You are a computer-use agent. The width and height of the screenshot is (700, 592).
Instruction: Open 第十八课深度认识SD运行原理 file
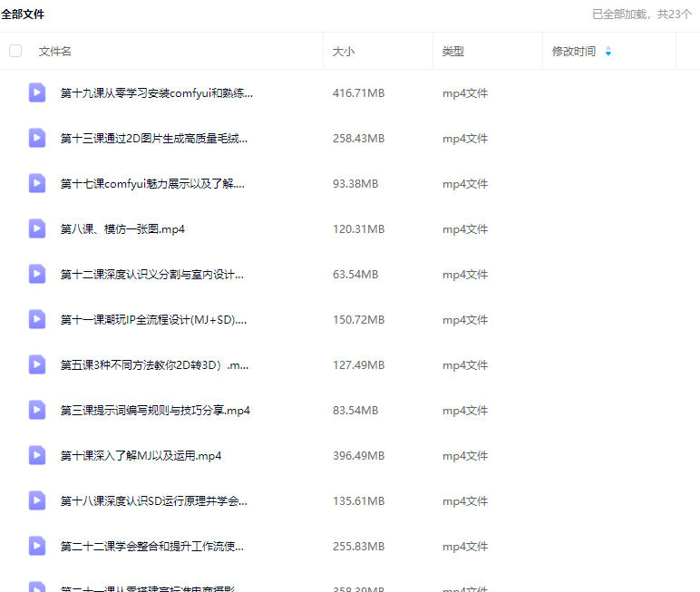(x=153, y=500)
